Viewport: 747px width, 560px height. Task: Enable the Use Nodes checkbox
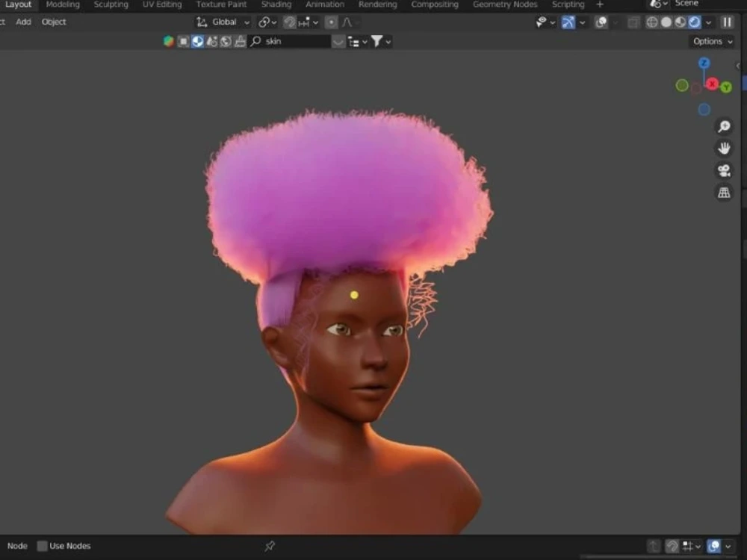[43, 546]
